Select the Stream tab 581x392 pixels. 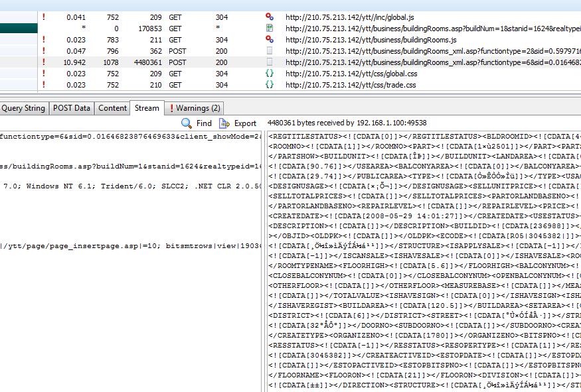click(x=147, y=108)
